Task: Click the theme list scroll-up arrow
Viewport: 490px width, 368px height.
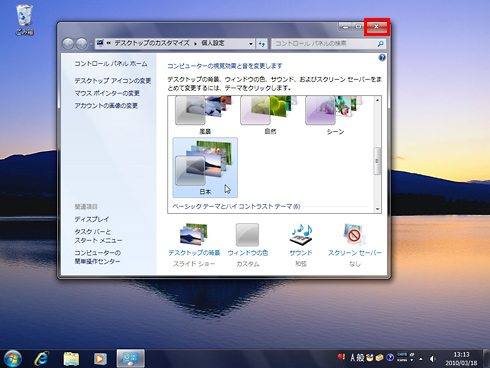Action: (377, 100)
